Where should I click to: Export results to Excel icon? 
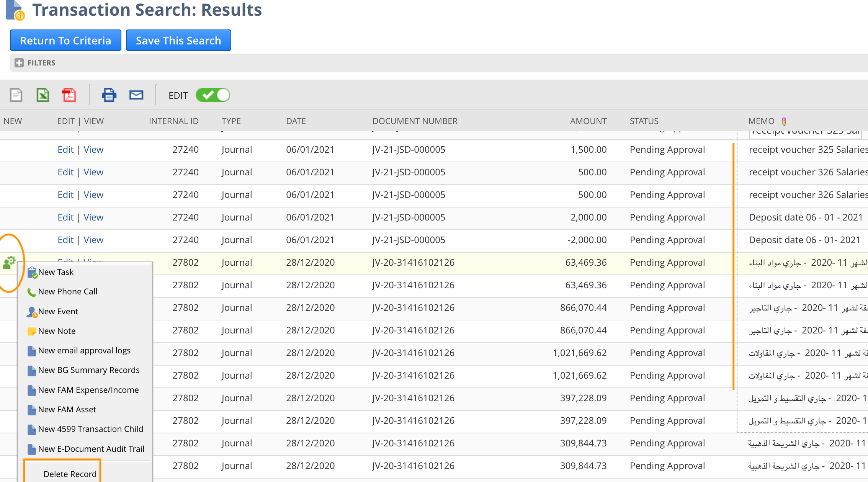(43, 95)
